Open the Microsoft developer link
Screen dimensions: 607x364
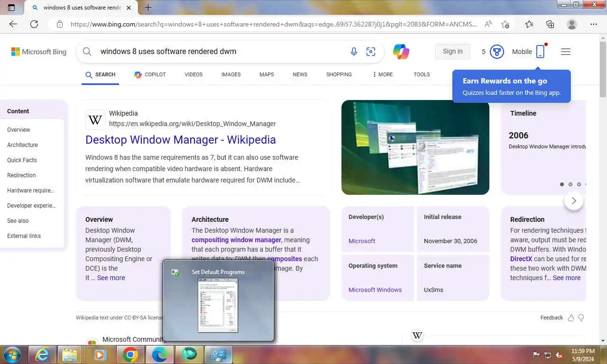click(x=362, y=241)
